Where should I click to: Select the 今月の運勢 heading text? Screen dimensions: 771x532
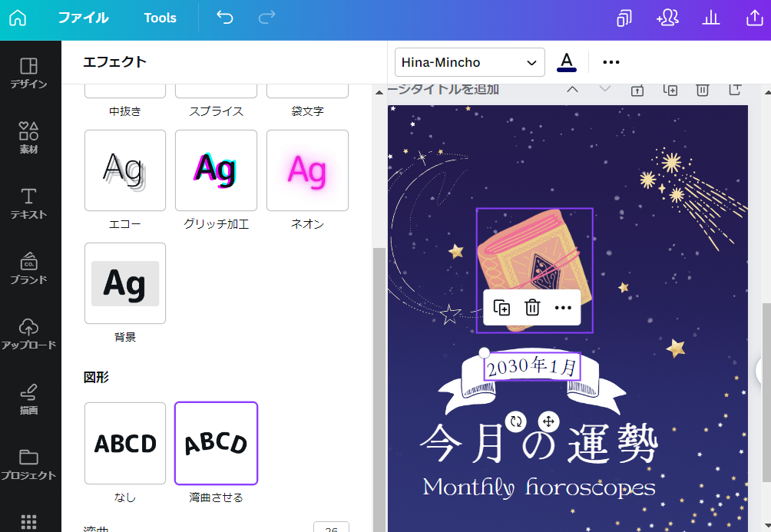(x=539, y=444)
